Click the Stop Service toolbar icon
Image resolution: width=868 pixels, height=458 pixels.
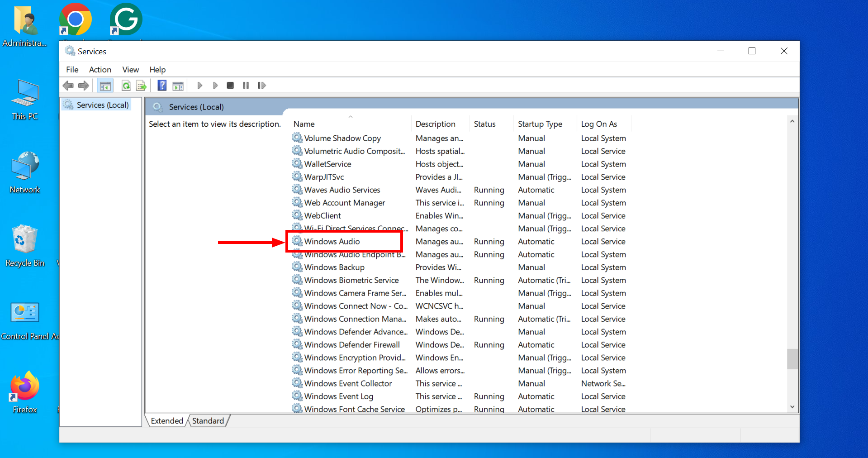(x=230, y=85)
